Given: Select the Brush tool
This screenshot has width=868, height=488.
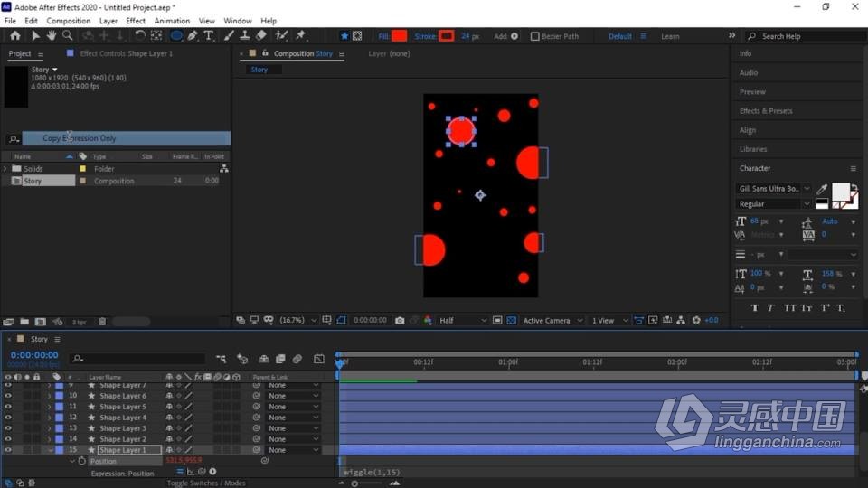Looking at the screenshot, I should pos(229,36).
